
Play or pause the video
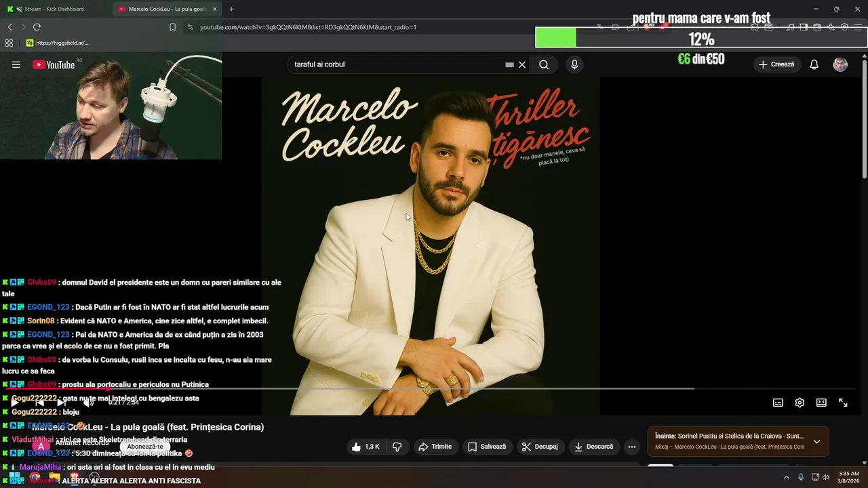[14, 403]
